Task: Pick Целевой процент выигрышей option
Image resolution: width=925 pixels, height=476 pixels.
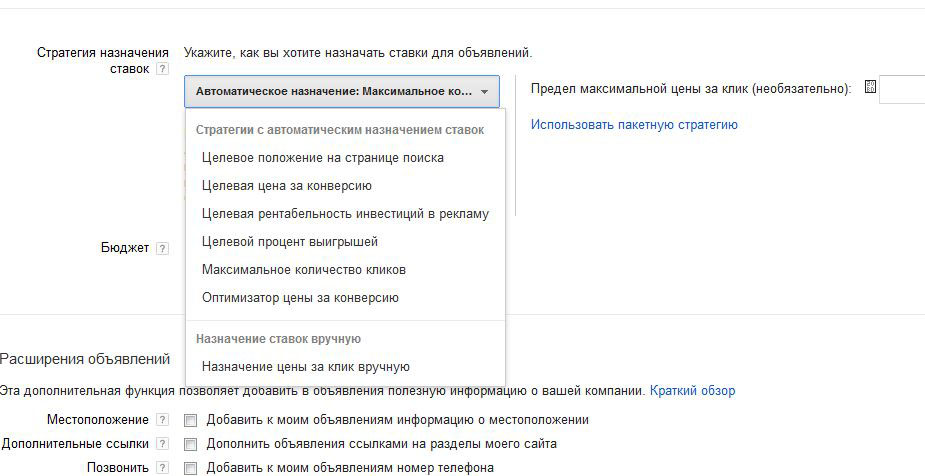Action: click(x=289, y=241)
